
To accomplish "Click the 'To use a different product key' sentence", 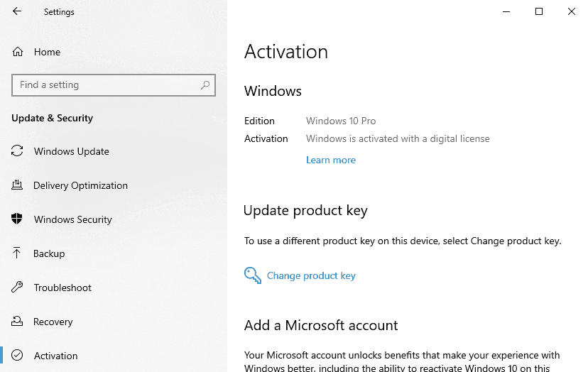I will pos(403,241).
